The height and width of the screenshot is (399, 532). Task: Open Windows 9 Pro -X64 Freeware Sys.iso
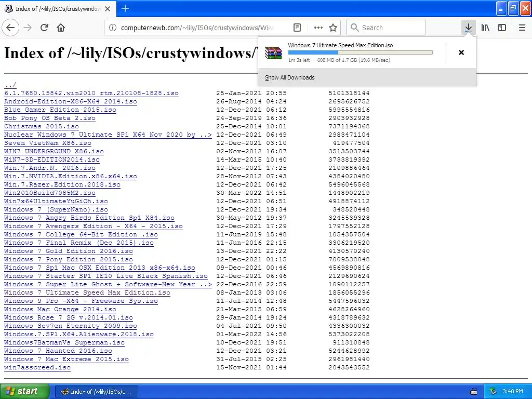[81, 301]
